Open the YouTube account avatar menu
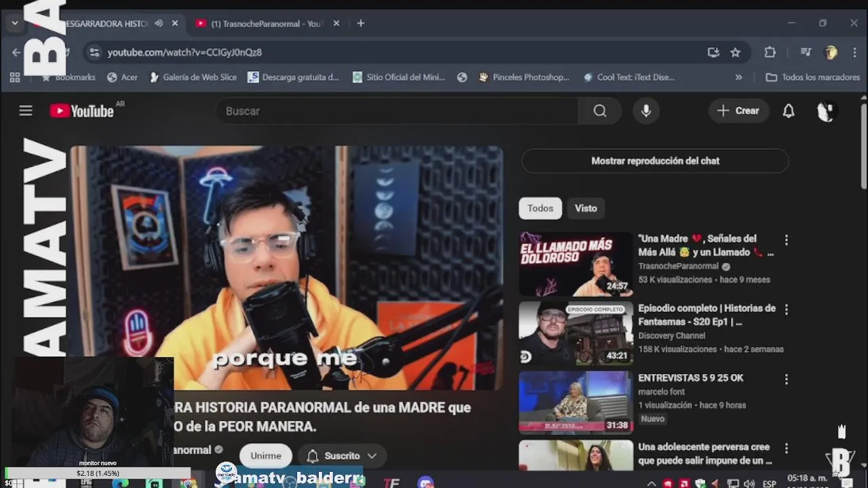The height and width of the screenshot is (488, 868). pos(825,110)
